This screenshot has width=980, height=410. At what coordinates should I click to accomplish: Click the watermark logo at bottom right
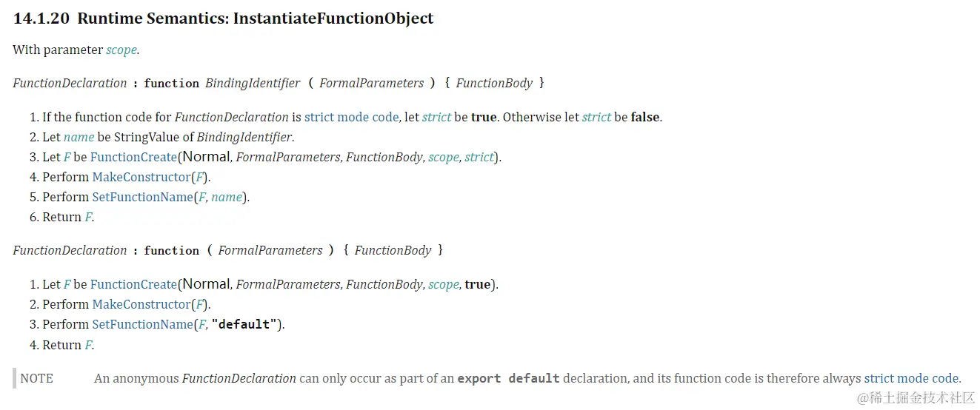tap(916, 398)
